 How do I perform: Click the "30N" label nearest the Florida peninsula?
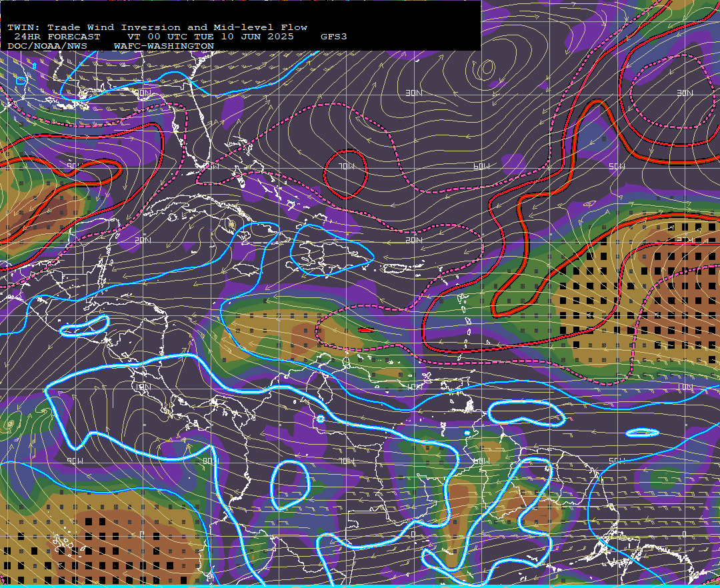coord(143,93)
